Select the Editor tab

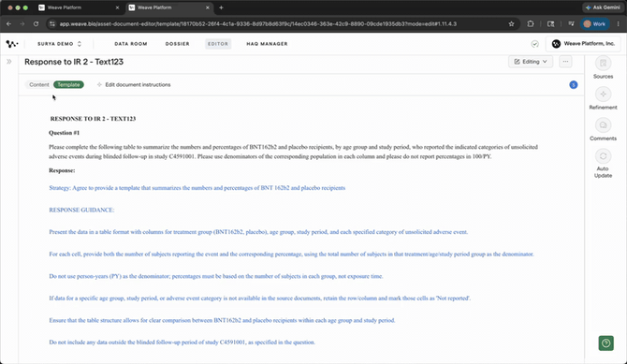coord(218,44)
